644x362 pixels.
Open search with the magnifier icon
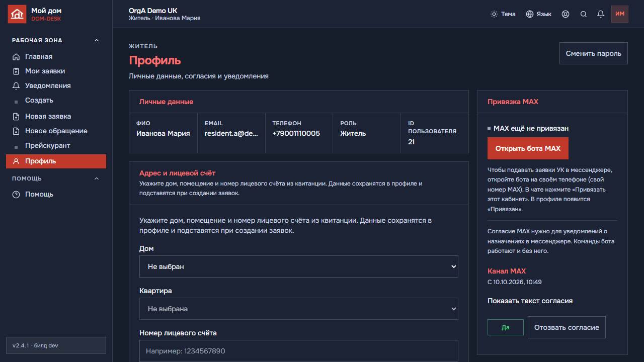(x=584, y=14)
